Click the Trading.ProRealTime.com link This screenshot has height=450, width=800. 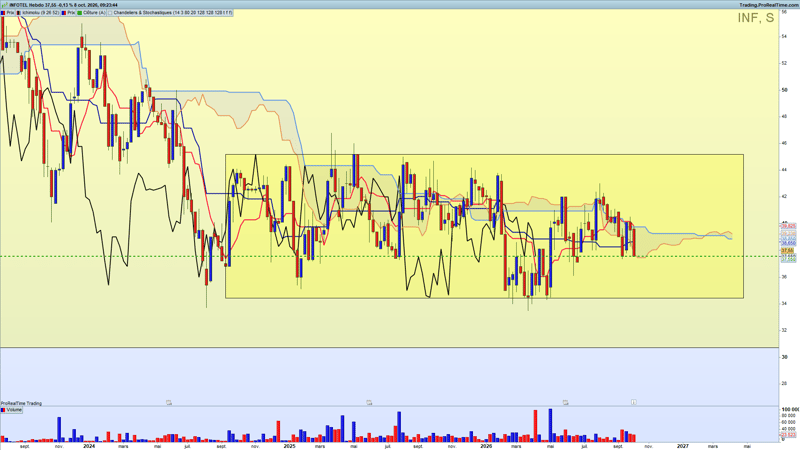768,5
